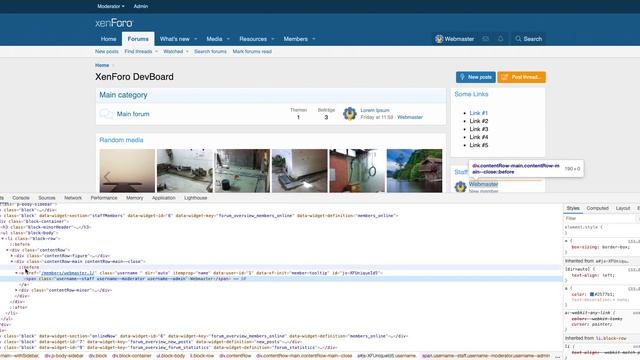The height and width of the screenshot is (360, 640).
Task: Click the orange Post thread button
Action: pyautogui.click(x=521, y=77)
